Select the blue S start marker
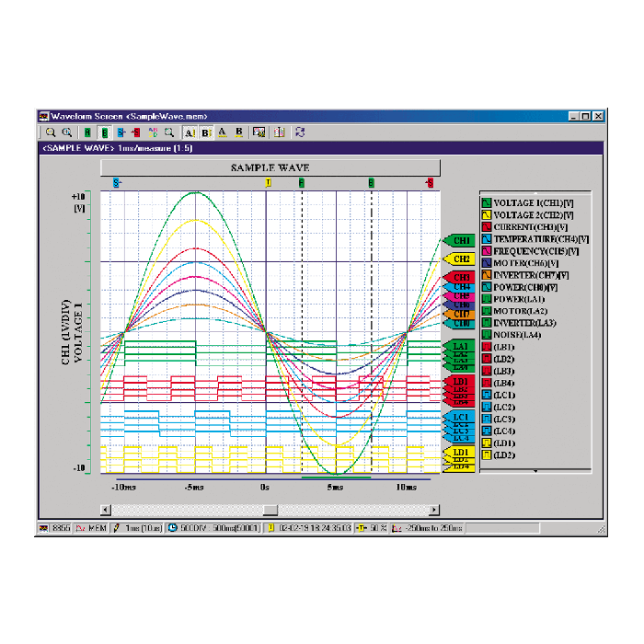 (117, 183)
